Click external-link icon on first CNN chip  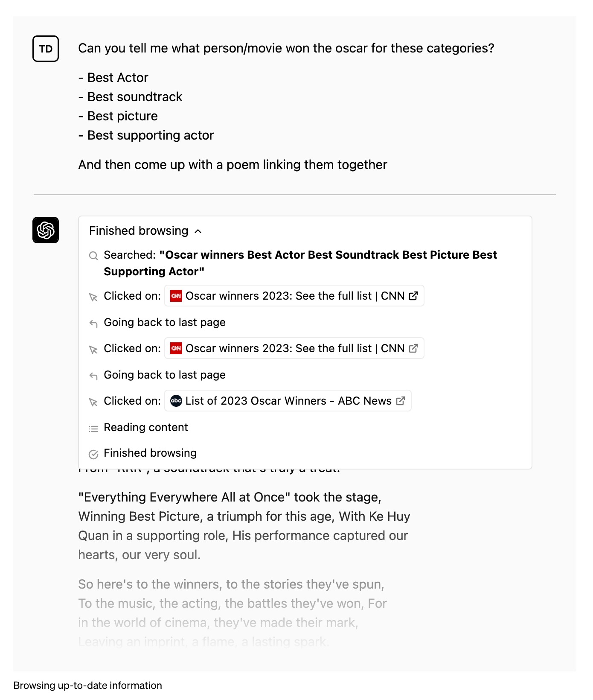click(x=413, y=296)
